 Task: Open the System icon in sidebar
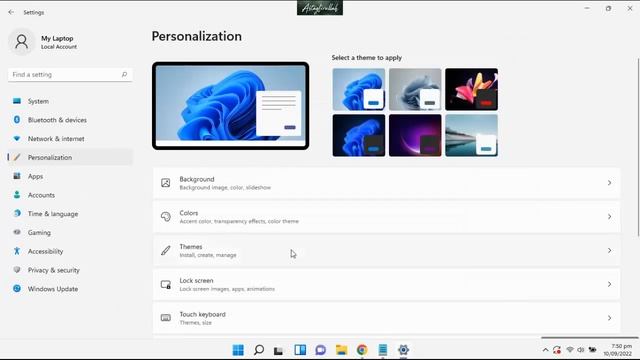pos(17,101)
